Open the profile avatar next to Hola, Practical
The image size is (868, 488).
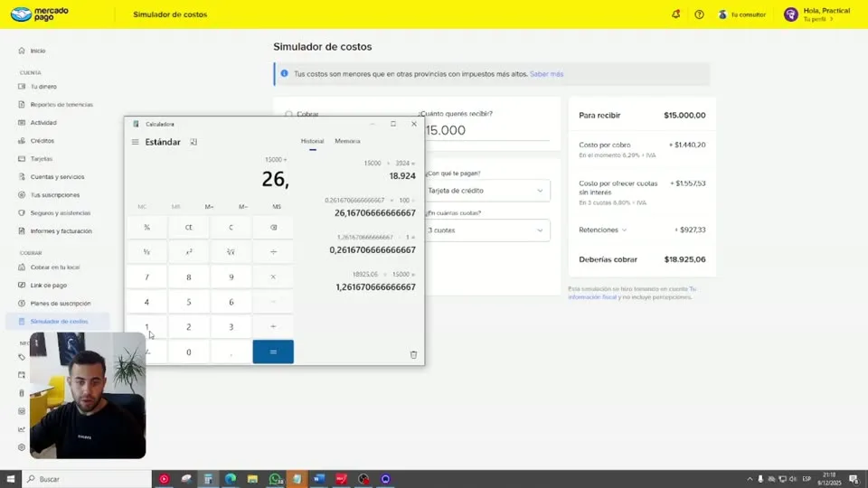click(x=790, y=14)
